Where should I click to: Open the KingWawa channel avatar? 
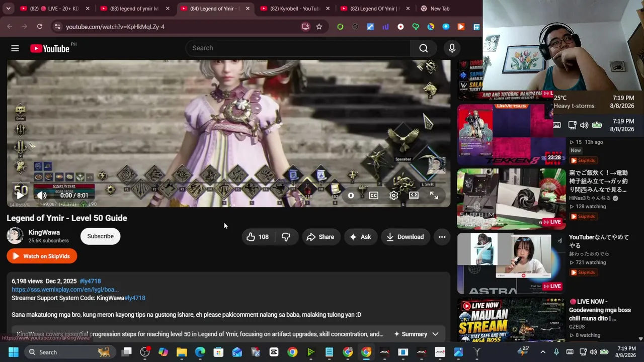click(x=15, y=236)
